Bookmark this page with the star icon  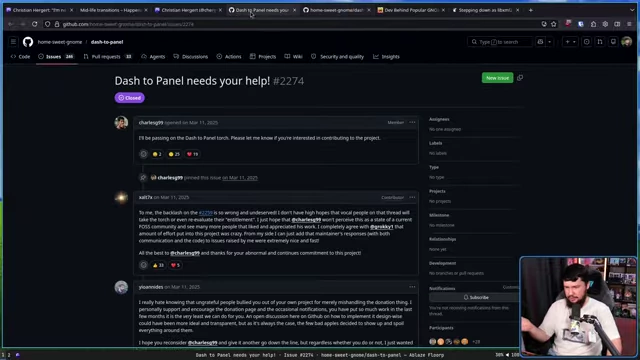coord(553,24)
